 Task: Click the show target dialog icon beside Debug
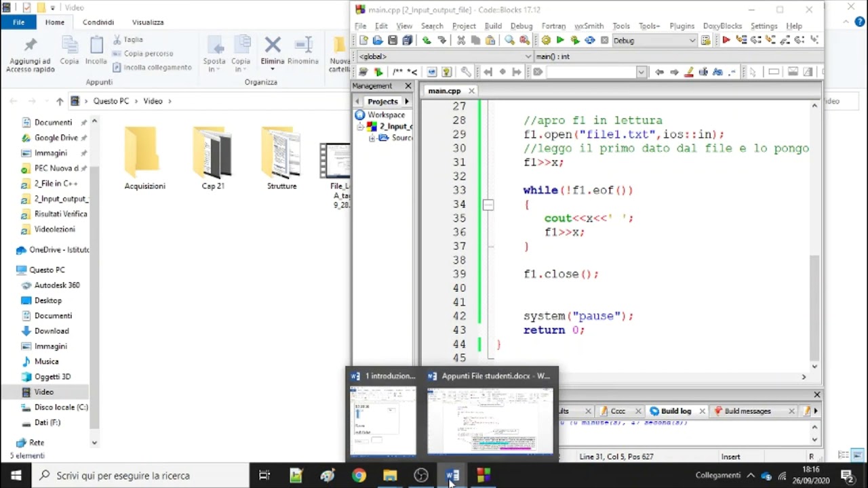[x=705, y=41]
